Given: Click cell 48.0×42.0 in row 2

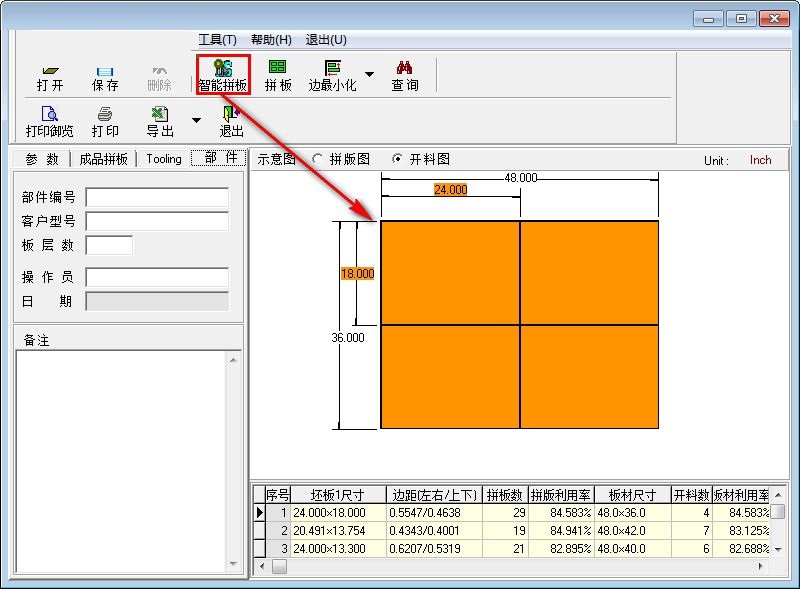Looking at the screenshot, I should click(633, 531).
